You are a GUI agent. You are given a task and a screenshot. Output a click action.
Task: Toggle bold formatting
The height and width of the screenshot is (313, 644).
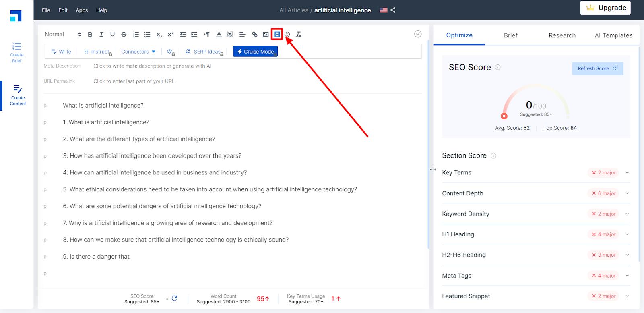pyautogui.click(x=90, y=35)
